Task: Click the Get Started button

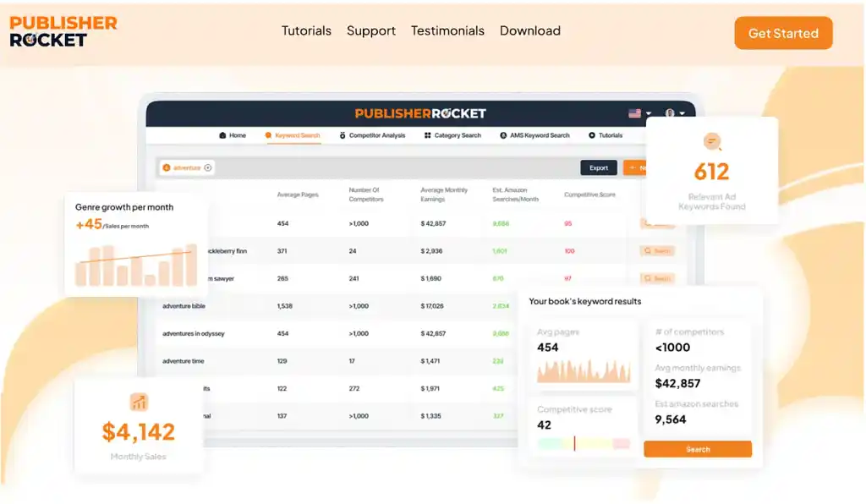Action: [782, 33]
